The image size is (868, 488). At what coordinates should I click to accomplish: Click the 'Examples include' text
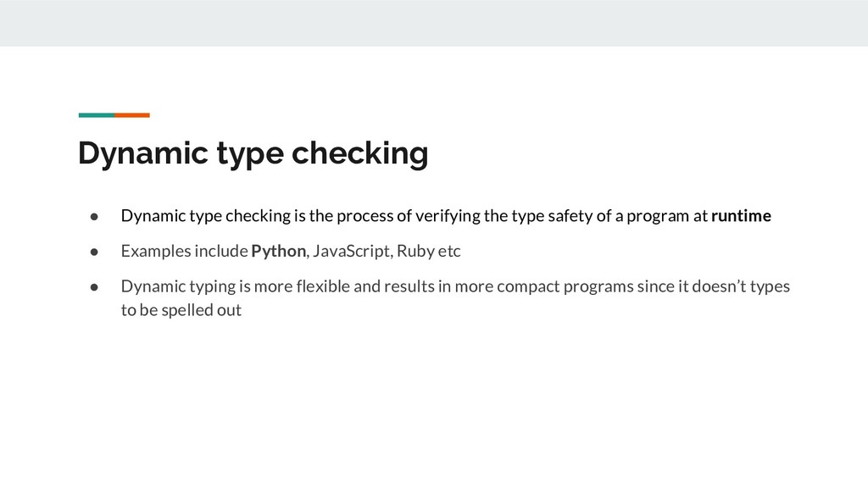[x=184, y=252]
